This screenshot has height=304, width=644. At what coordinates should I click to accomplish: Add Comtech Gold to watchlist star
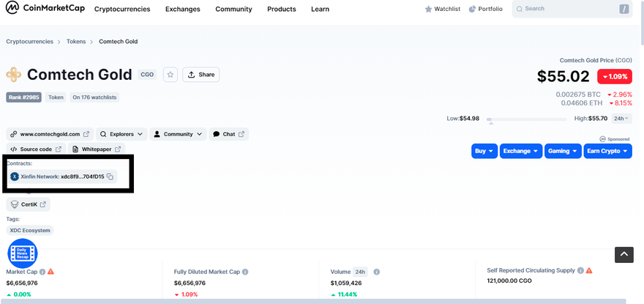(170, 75)
